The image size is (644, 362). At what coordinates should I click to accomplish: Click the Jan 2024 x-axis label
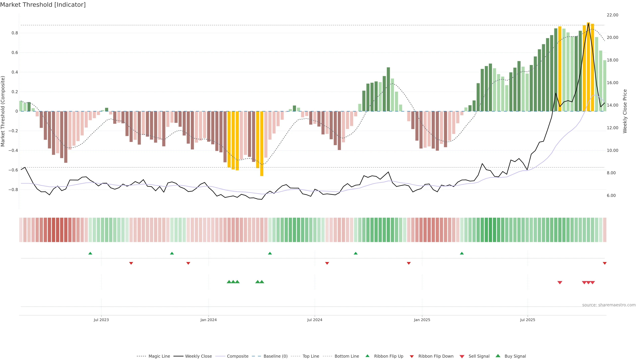tap(208, 320)
